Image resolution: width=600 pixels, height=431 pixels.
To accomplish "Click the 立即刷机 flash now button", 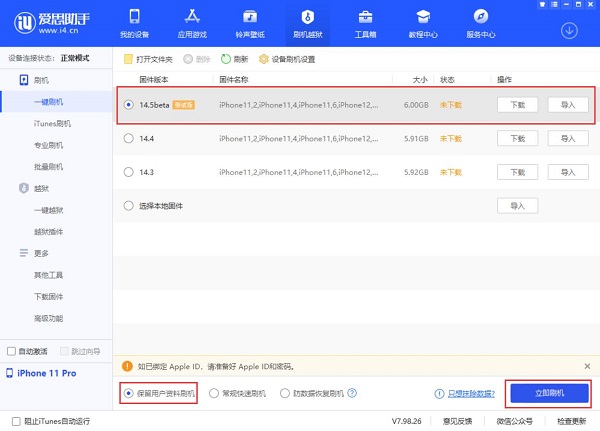I will 547,394.
